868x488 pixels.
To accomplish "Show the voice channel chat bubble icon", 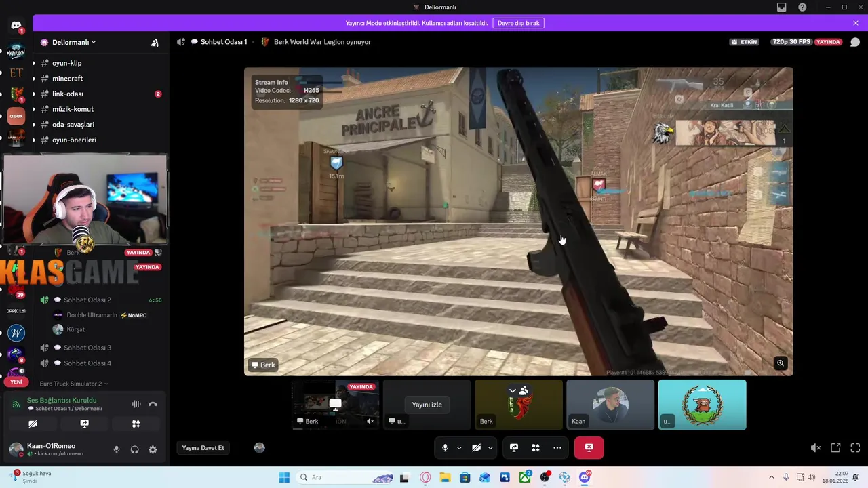I will (x=855, y=42).
